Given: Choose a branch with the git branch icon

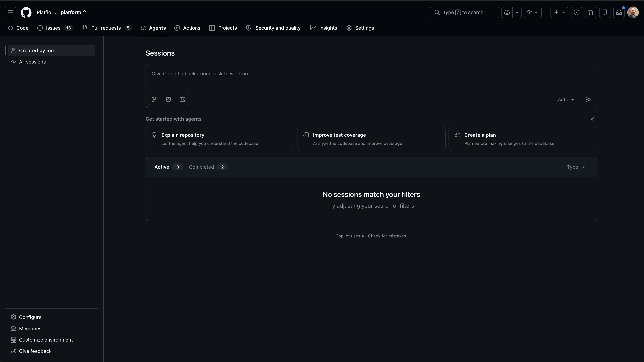Looking at the screenshot, I should [x=154, y=99].
